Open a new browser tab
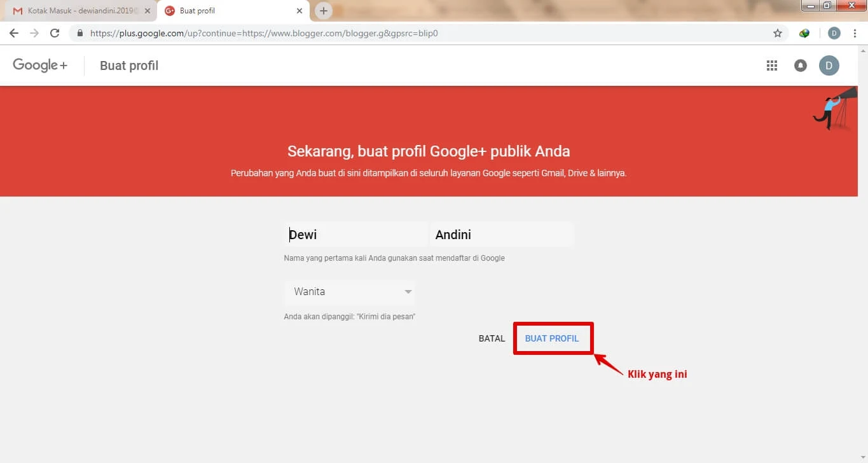Image resolution: width=868 pixels, height=463 pixels. [x=324, y=11]
